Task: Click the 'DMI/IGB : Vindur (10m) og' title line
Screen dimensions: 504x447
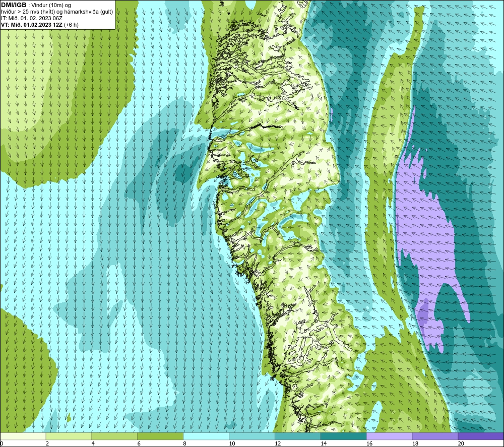Action: [36, 5]
